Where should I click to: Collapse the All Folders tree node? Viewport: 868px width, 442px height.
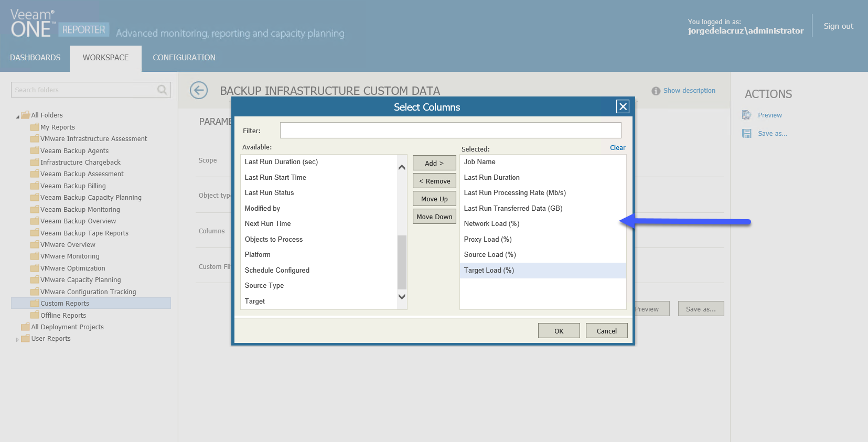[x=18, y=116]
